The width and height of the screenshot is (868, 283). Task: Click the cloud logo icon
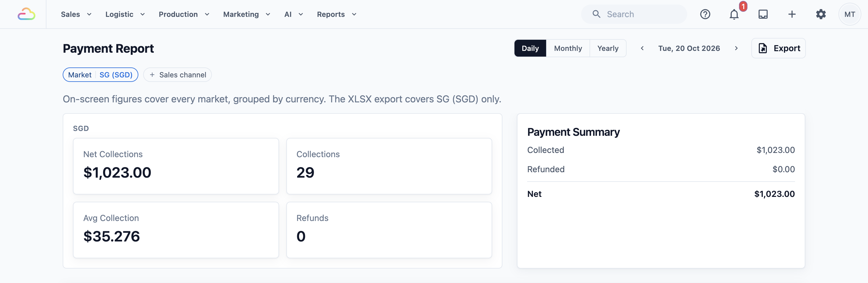pos(26,14)
